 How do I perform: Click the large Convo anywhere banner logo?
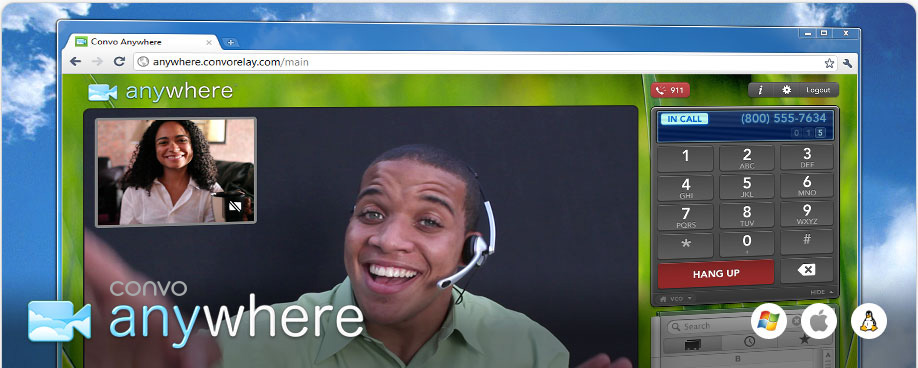[196, 315]
